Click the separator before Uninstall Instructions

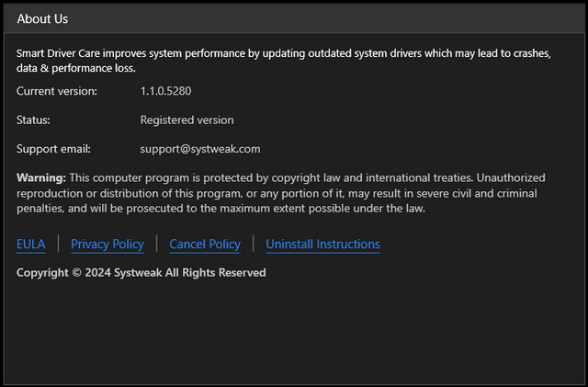tap(253, 244)
